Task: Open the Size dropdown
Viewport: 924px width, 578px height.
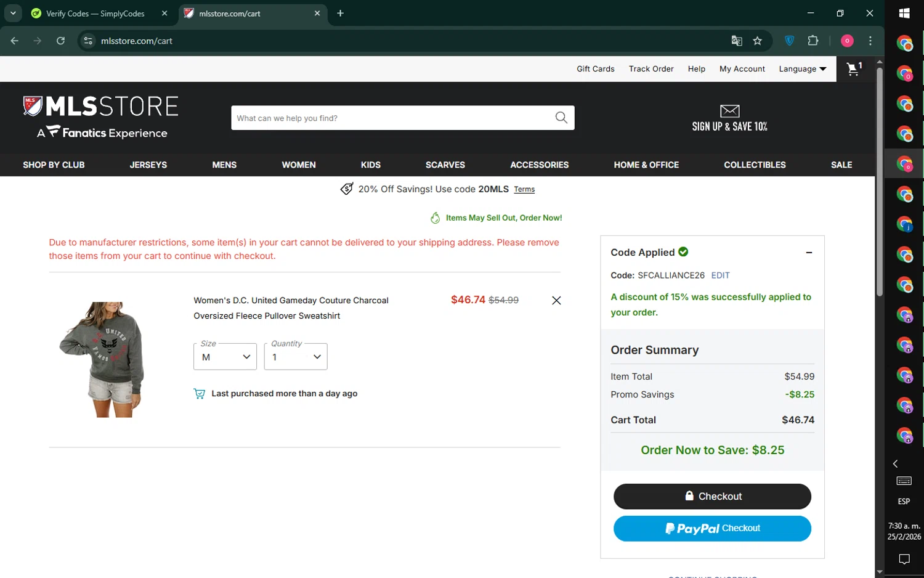Action: 225,357
